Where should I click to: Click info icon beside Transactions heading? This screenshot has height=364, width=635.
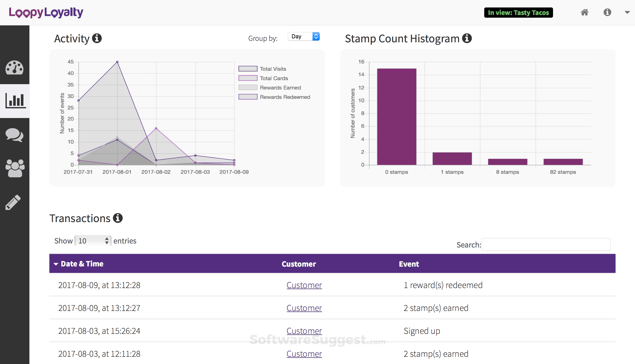click(x=118, y=218)
